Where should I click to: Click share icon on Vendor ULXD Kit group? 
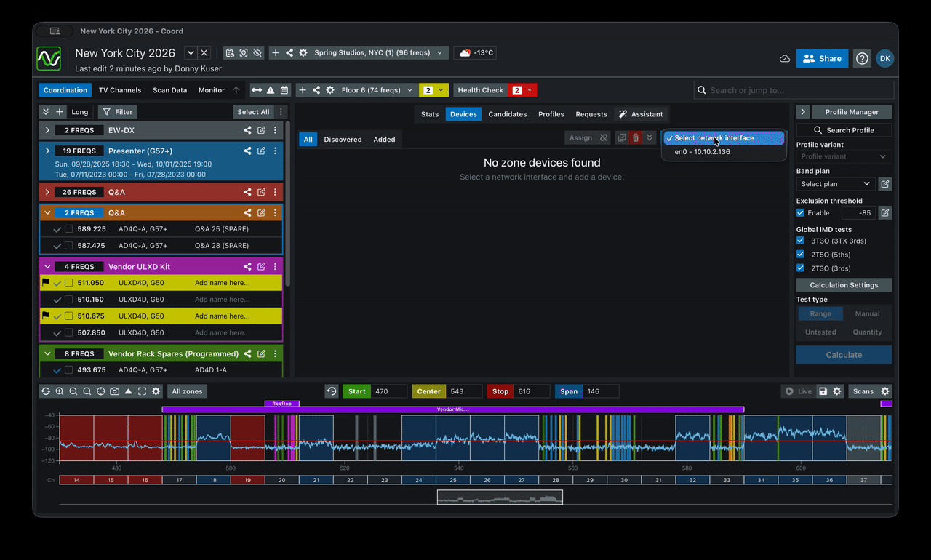click(248, 267)
